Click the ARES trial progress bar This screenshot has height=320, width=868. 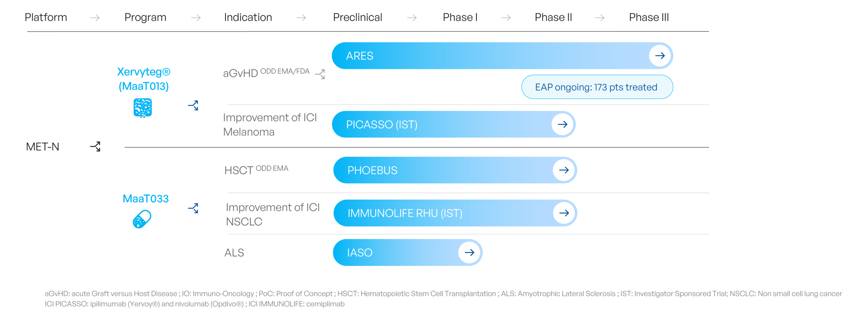(488, 56)
